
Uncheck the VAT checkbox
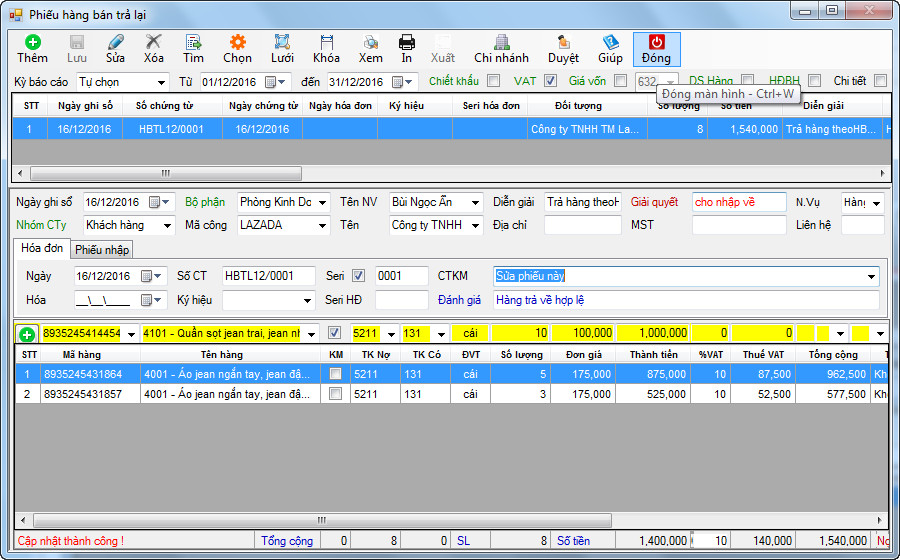coord(550,81)
